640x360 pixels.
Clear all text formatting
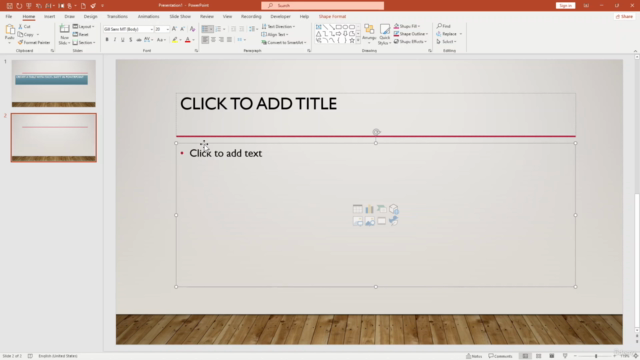point(192,29)
